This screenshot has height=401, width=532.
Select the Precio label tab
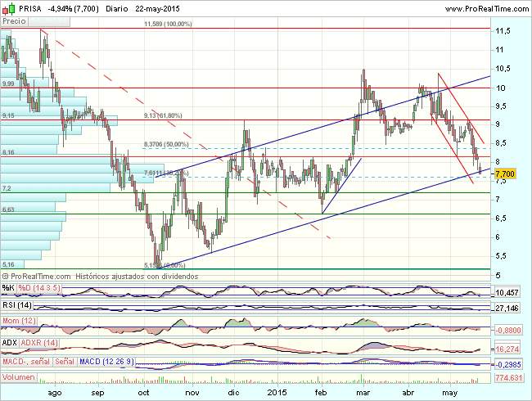click(x=14, y=21)
